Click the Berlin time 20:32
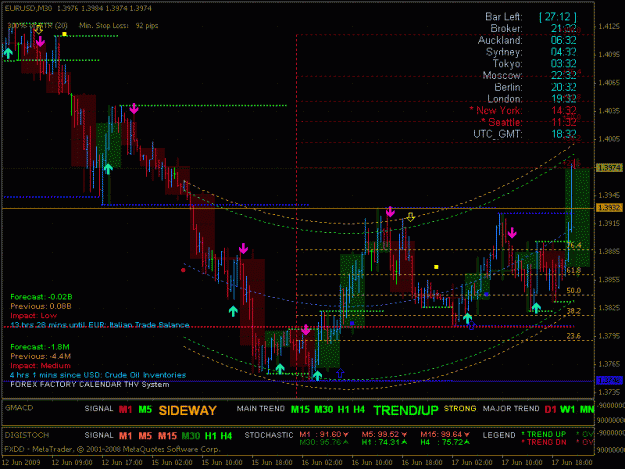Viewport: 625px width, 469px height. (564, 87)
